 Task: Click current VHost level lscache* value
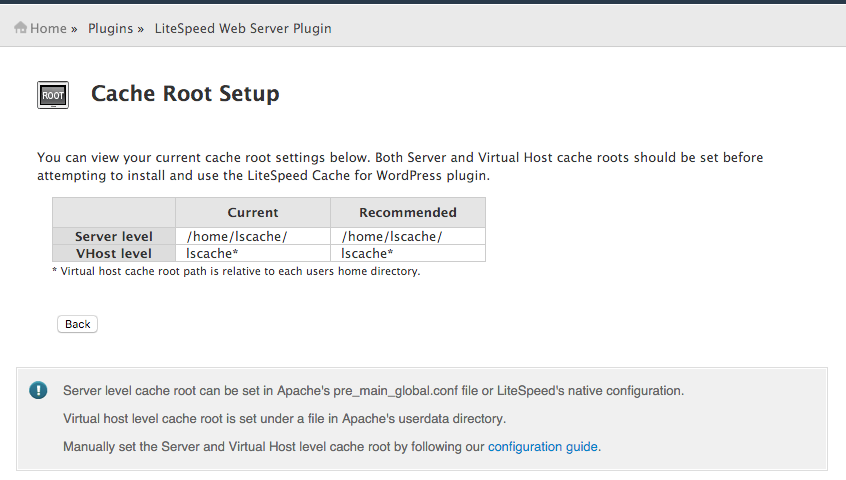coord(212,253)
